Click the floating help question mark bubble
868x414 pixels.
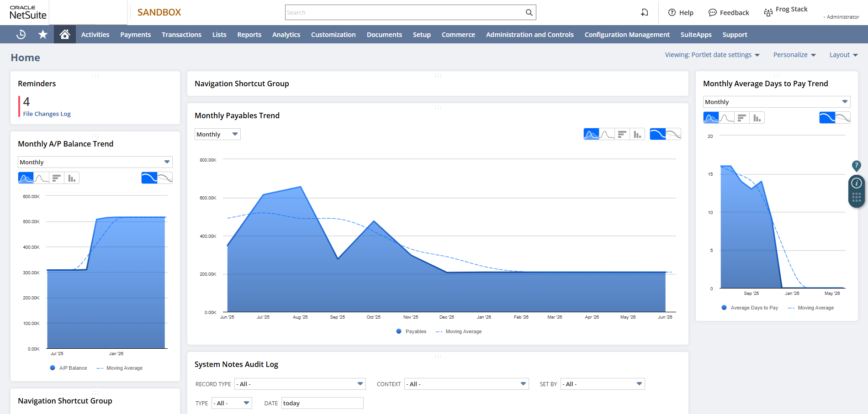click(x=857, y=166)
